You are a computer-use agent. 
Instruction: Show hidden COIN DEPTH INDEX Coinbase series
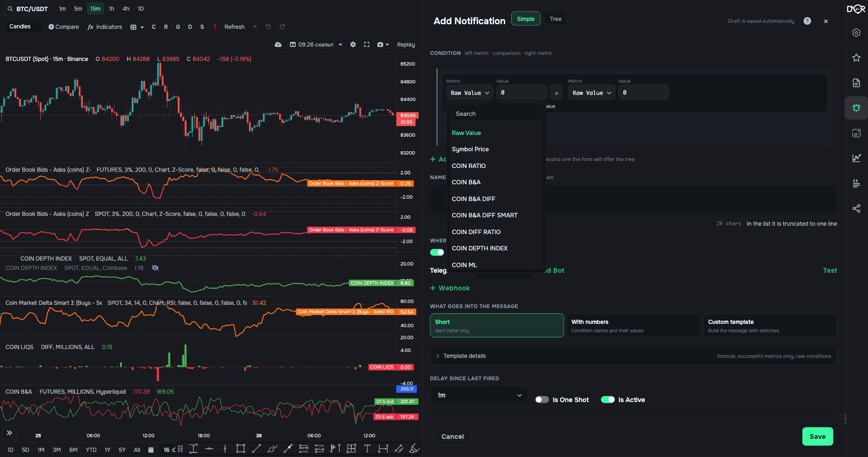tap(155, 268)
